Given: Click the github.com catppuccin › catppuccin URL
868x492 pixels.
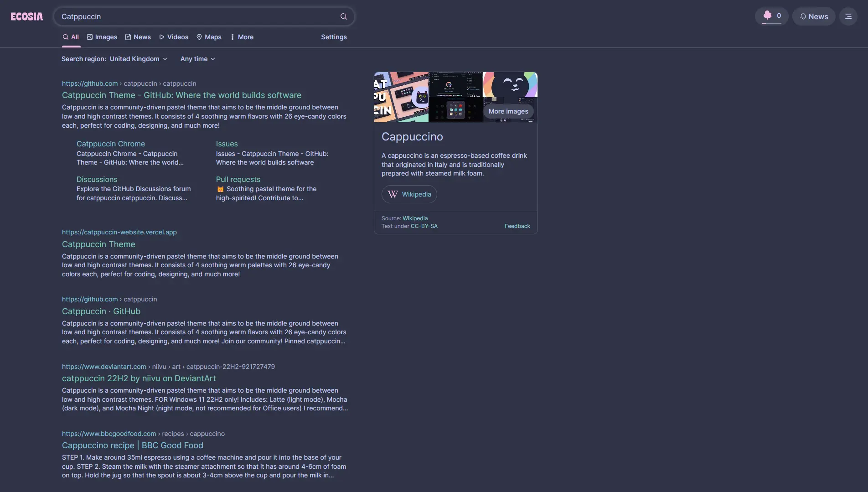Looking at the screenshot, I should click(129, 83).
